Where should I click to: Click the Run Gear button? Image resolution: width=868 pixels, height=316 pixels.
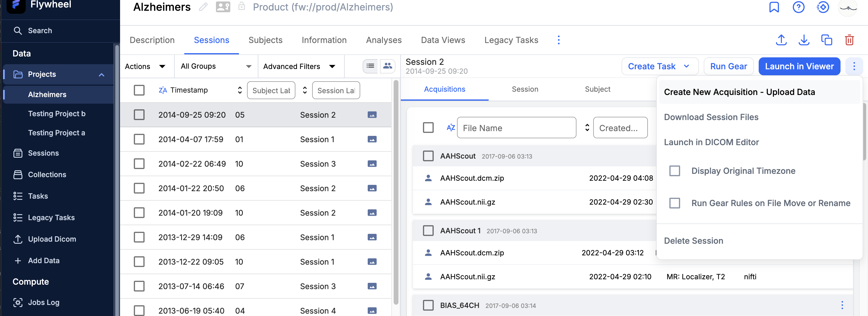(x=728, y=66)
